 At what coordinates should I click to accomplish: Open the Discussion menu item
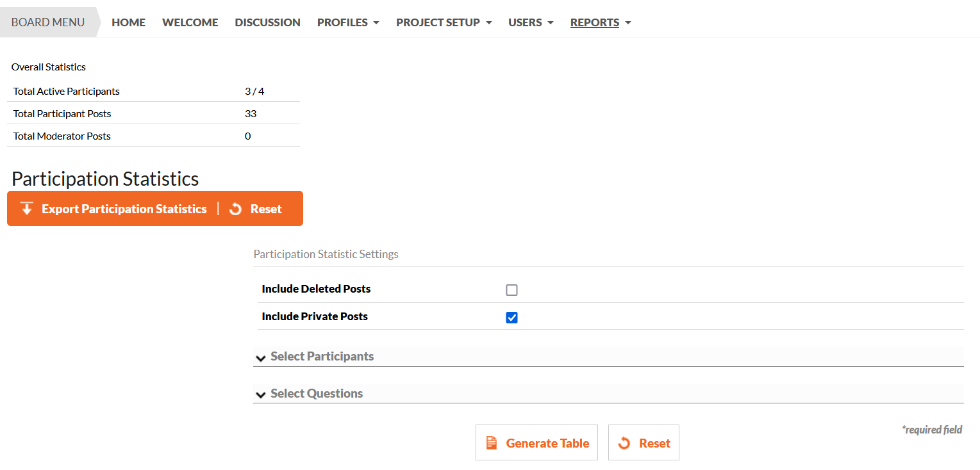pos(267,22)
